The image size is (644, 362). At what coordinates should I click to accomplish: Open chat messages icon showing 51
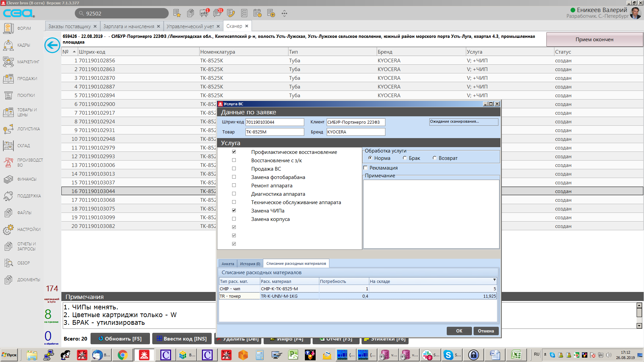pyautogui.click(x=217, y=13)
